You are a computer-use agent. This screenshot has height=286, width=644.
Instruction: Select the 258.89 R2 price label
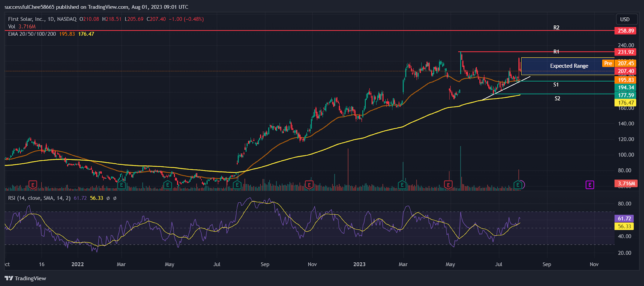coord(626,31)
